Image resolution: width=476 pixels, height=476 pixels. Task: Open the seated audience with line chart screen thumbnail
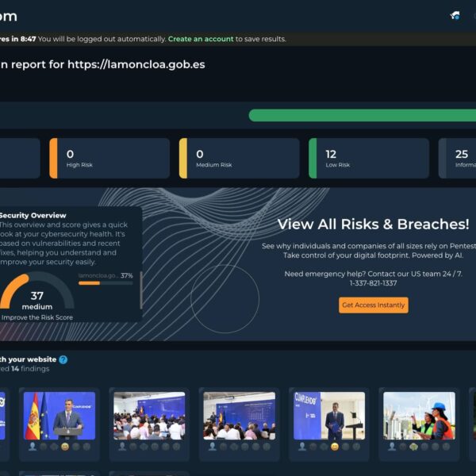[149, 416]
